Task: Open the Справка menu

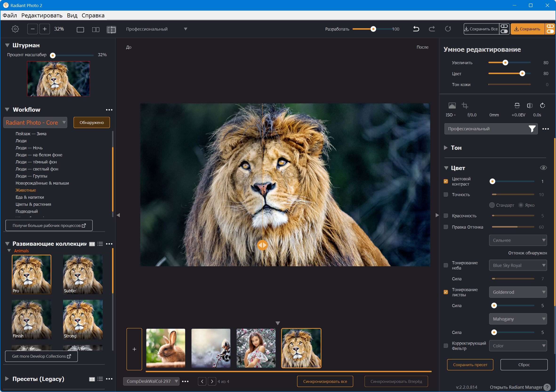Action: click(93, 16)
